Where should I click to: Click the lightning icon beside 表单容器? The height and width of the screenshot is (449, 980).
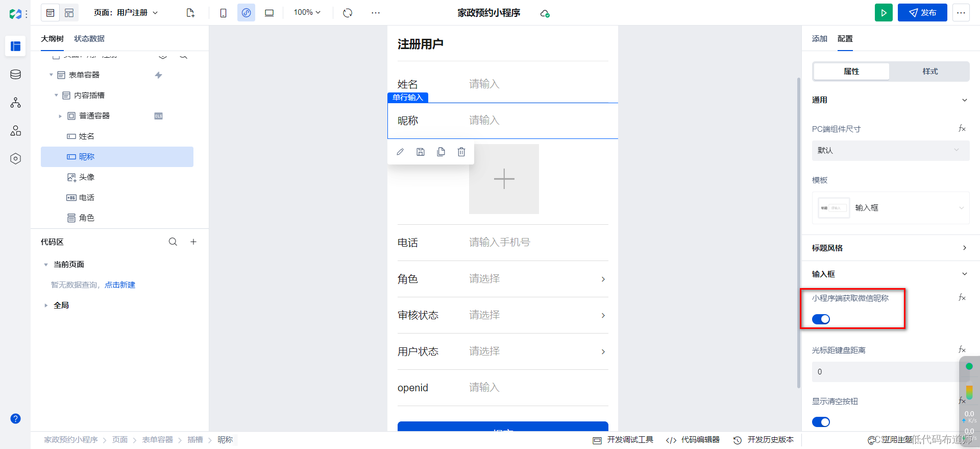(x=158, y=75)
